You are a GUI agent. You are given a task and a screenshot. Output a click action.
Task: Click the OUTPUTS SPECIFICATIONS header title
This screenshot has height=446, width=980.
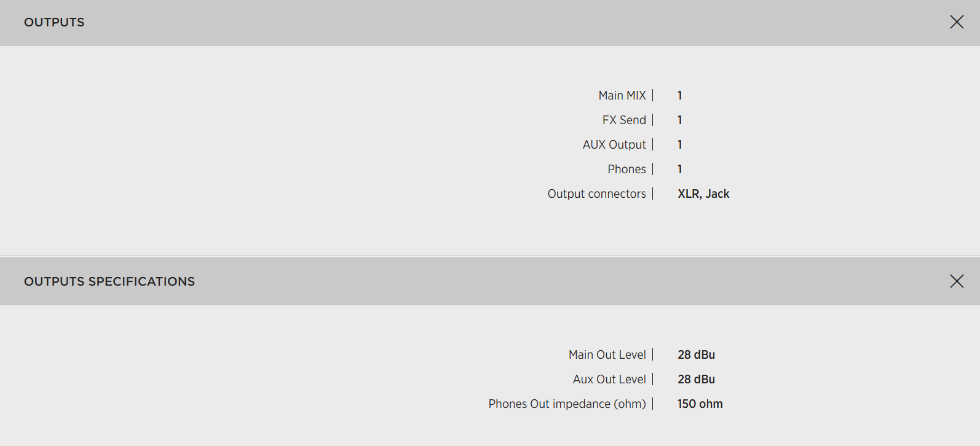coord(109,281)
